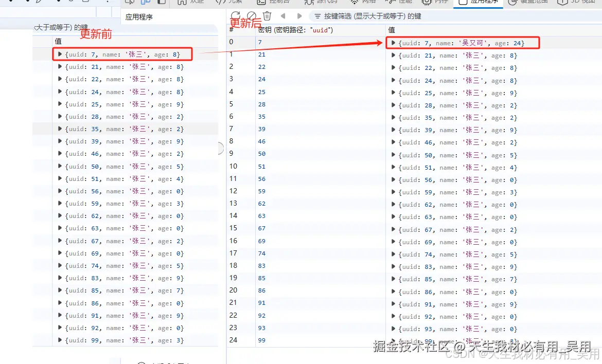Screen dimensions: 602x364
Task: Click value text for uuid 67 in table row # 15
Action: point(458,229)
